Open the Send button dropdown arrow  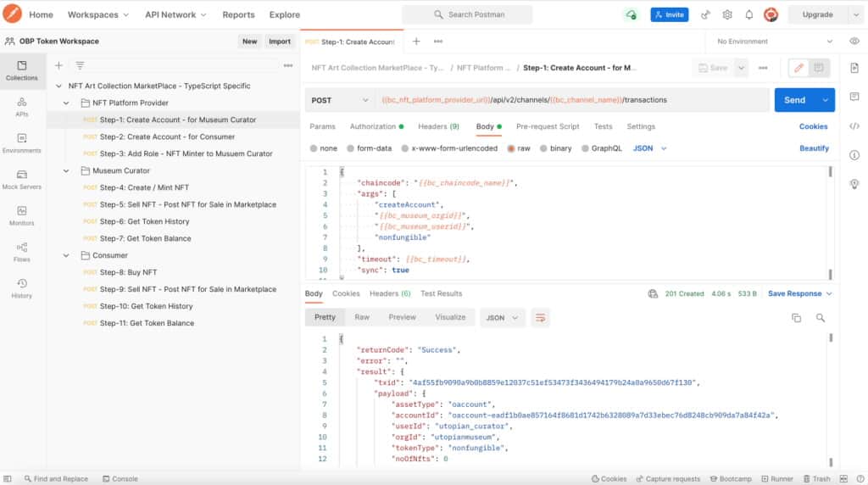pyautogui.click(x=826, y=100)
